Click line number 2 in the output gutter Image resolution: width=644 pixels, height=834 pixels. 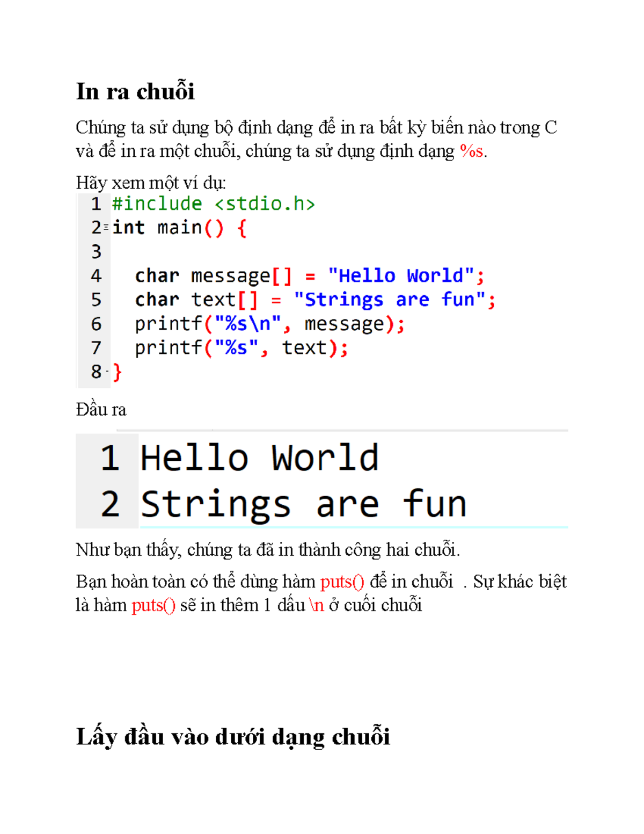110,504
